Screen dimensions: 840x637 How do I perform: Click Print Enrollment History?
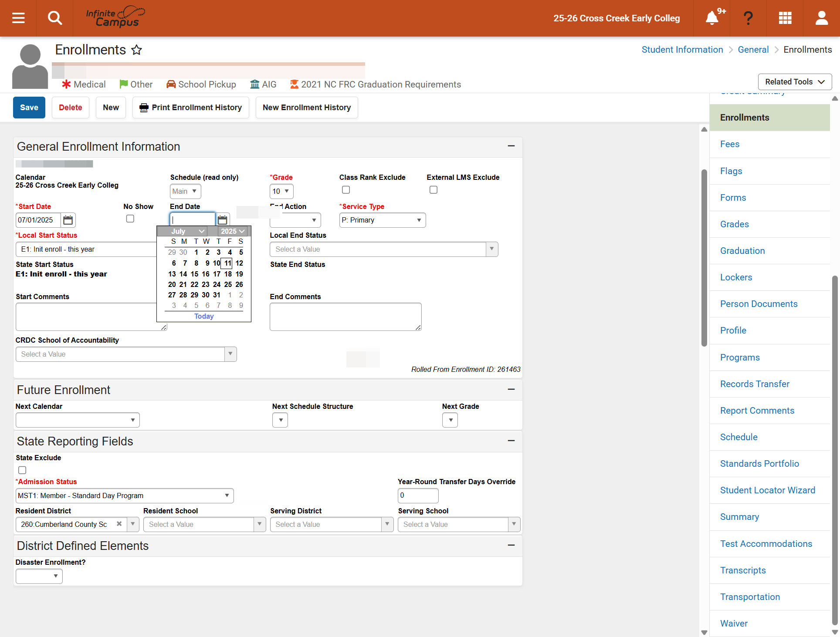tap(191, 108)
